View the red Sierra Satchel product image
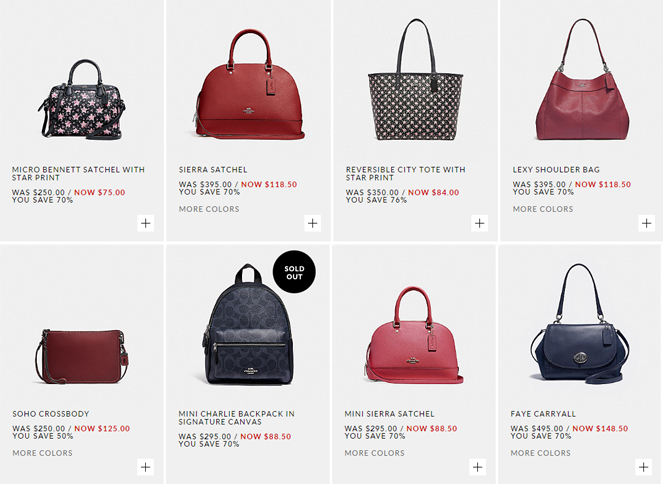Viewport: 663px width, 484px height. click(249, 84)
